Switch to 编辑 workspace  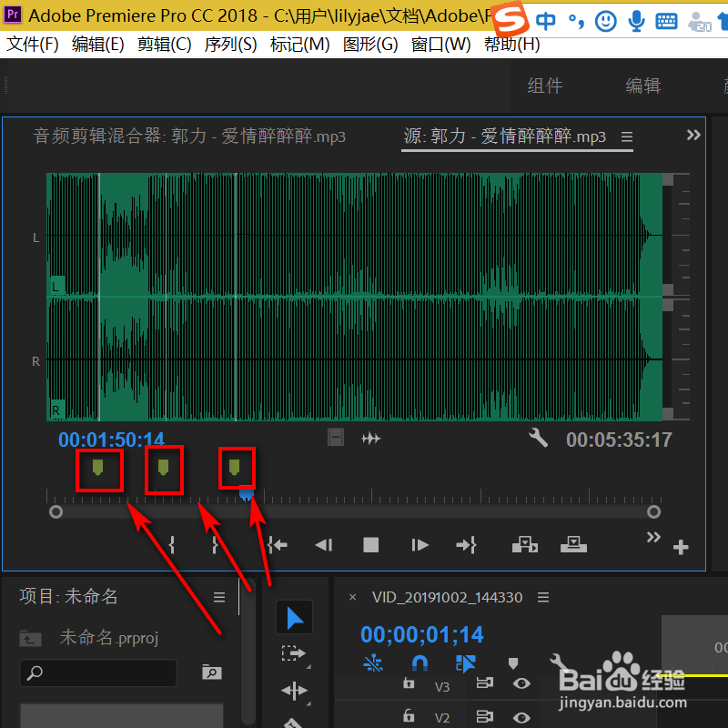tap(643, 86)
